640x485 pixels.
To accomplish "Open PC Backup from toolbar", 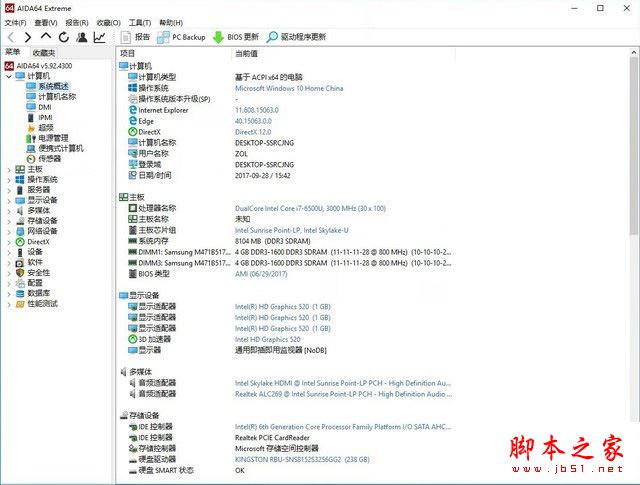I will [181, 37].
